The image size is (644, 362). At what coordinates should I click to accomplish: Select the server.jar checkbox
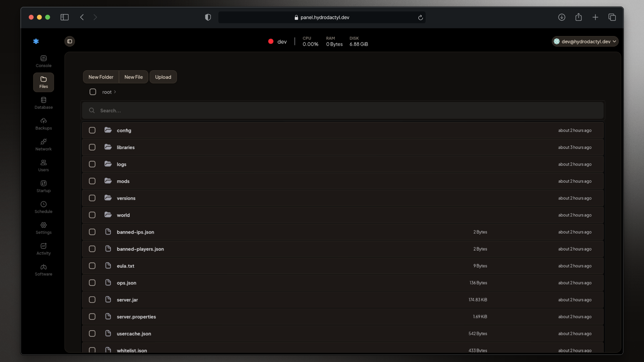(x=92, y=300)
